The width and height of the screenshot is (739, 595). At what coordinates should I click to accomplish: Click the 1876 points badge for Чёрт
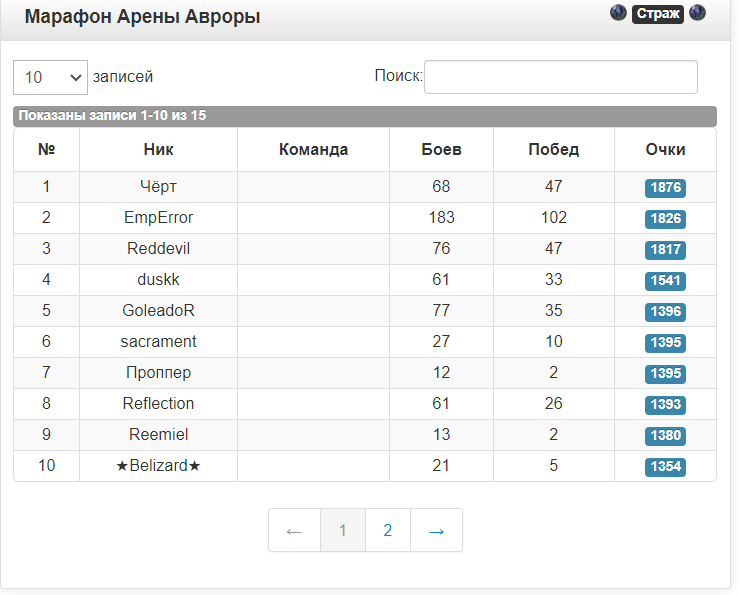click(x=665, y=188)
